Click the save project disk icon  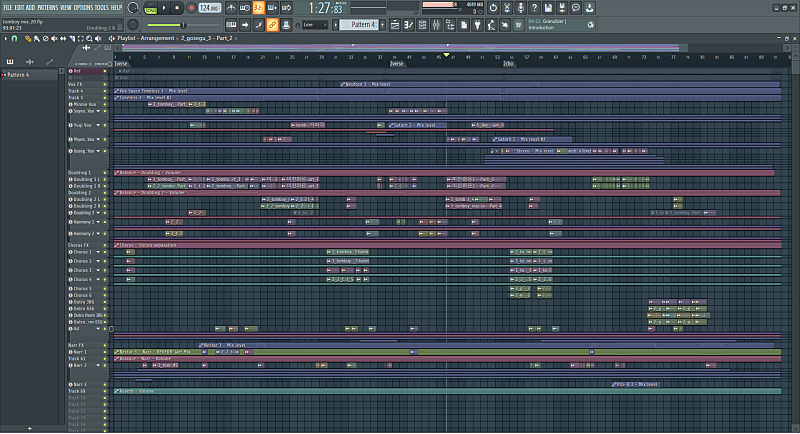(x=548, y=8)
